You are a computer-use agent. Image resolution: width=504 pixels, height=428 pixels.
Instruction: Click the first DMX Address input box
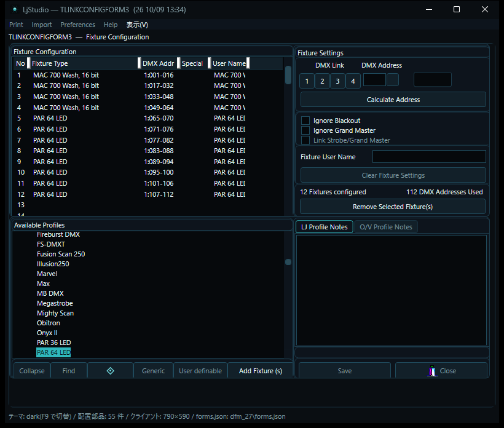374,80
